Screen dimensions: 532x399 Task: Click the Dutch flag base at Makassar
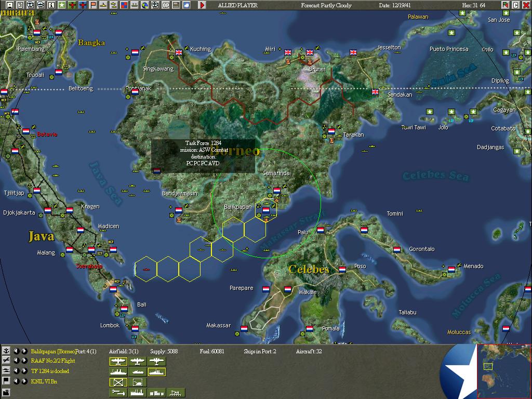point(244,328)
